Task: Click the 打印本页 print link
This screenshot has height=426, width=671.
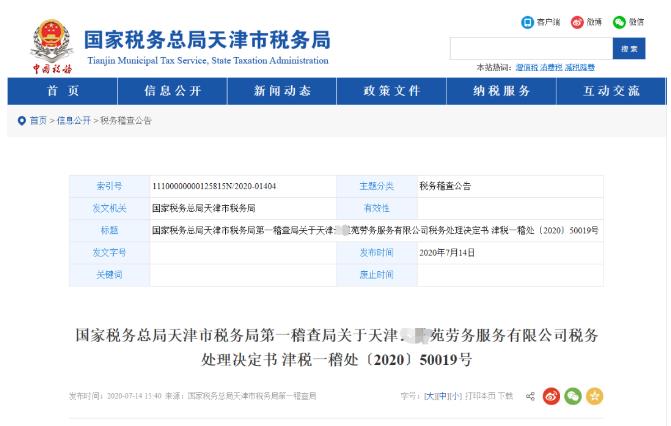Action: pyautogui.click(x=481, y=396)
